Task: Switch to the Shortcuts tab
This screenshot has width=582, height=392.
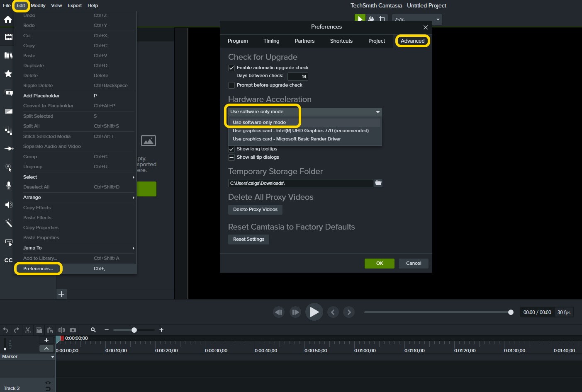Action: click(x=341, y=41)
